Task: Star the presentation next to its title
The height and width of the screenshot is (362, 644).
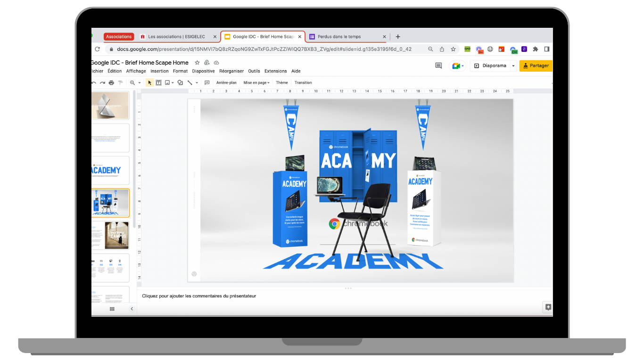Action: pyautogui.click(x=197, y=63)
